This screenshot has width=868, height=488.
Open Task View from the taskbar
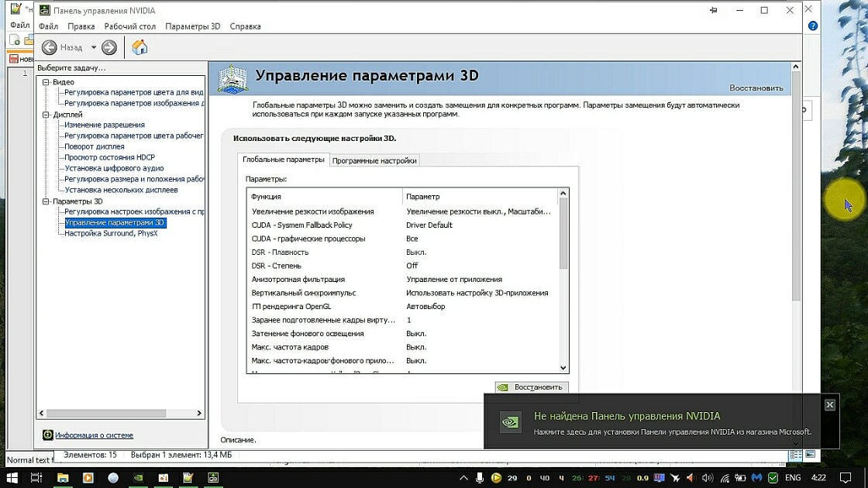pos(36,477)
